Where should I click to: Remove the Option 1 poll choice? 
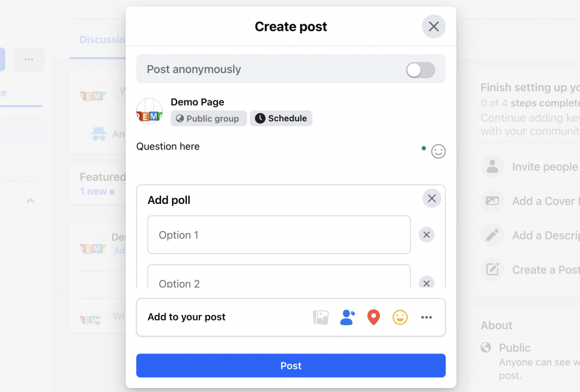[427, 235]
